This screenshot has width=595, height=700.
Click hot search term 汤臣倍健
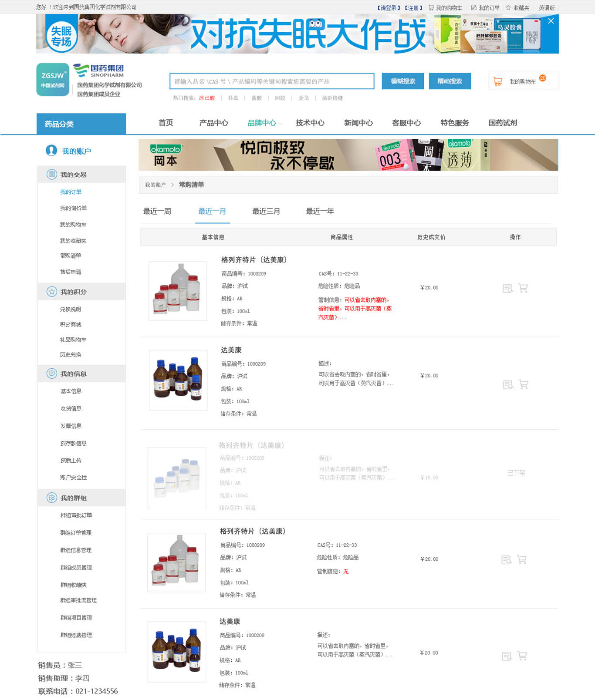coord(332,98)
